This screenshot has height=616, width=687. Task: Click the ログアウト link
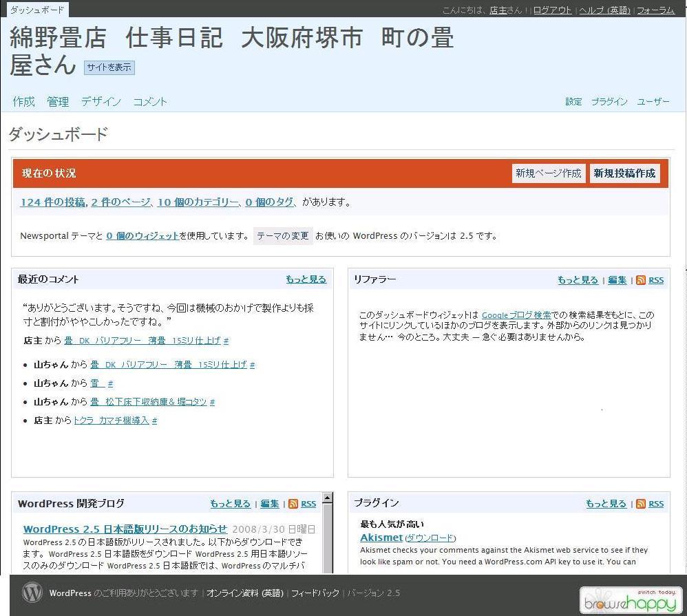553,10
